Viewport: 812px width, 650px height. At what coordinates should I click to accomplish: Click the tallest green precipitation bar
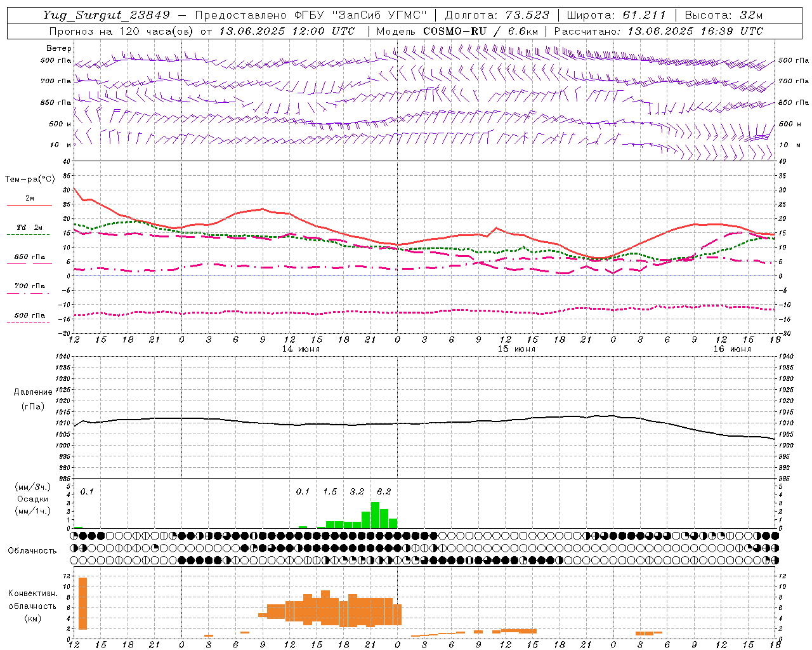[x=375, y=515]
